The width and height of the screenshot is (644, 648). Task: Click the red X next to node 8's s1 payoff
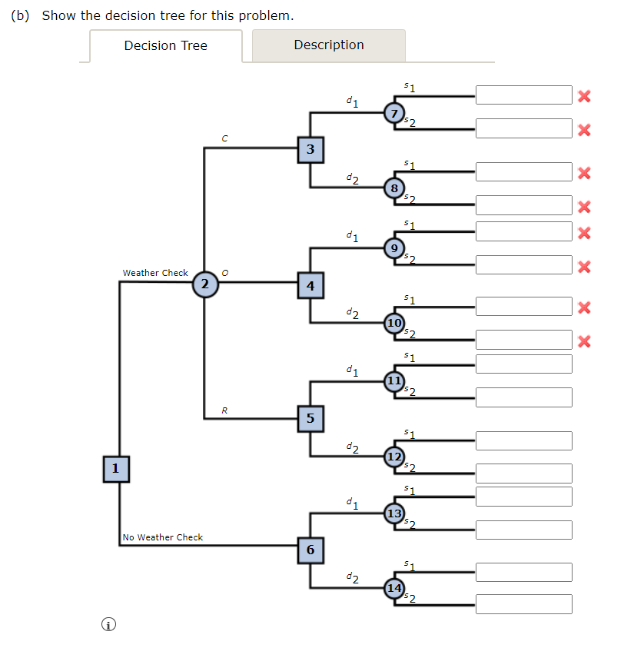click(584, 171)
